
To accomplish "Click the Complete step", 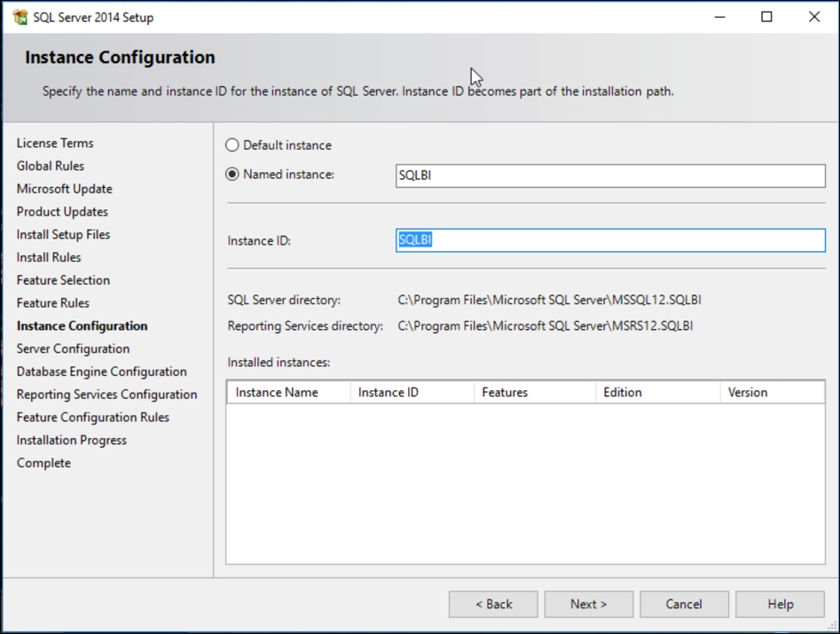I will (x=43, y=463).
